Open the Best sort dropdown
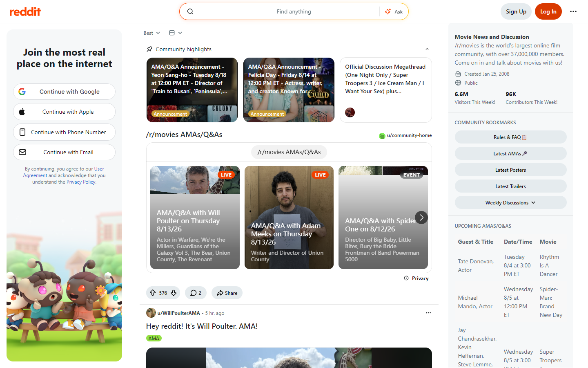This screenshot has width=588, height=368. [152, 33]
